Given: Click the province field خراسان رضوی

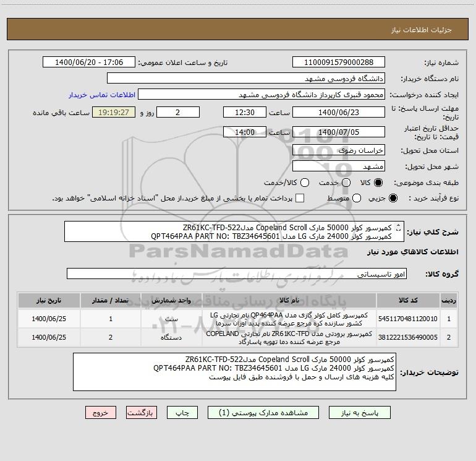Looking at the screenshot, I should coord(339,150).
